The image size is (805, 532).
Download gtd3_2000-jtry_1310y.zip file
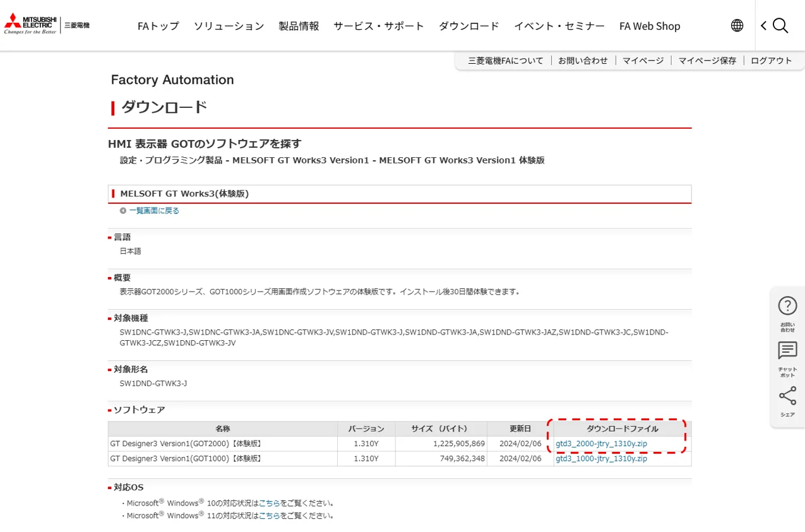(601, 444)
